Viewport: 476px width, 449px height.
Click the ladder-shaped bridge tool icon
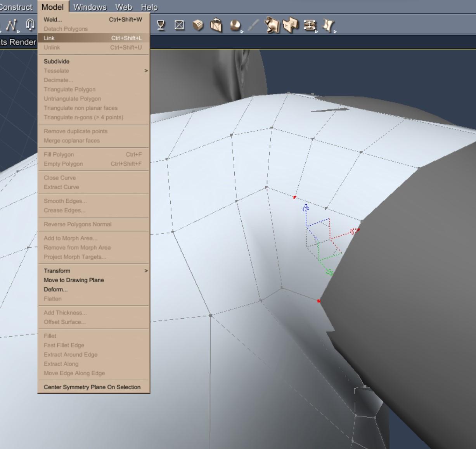tap(309, 26)
